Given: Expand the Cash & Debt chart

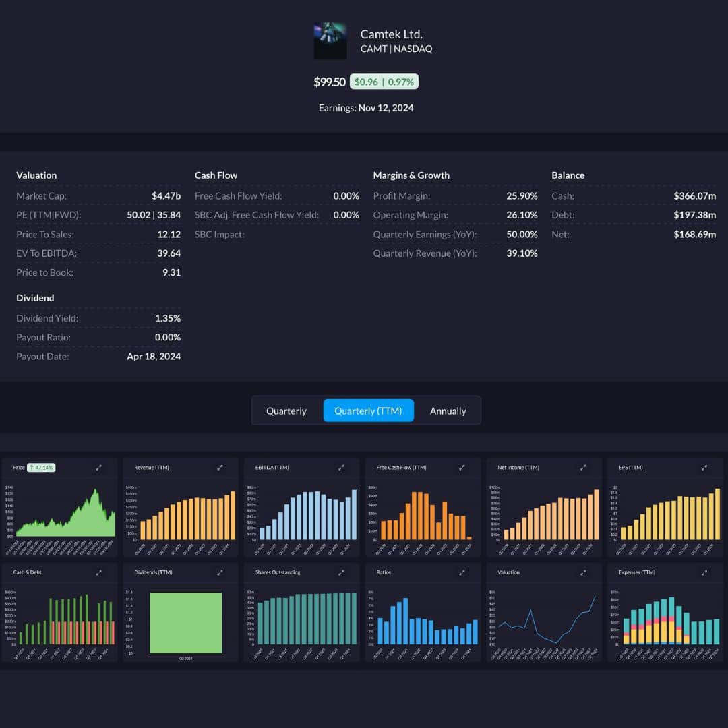Looking at the screenshot, I should coord(99,573).
